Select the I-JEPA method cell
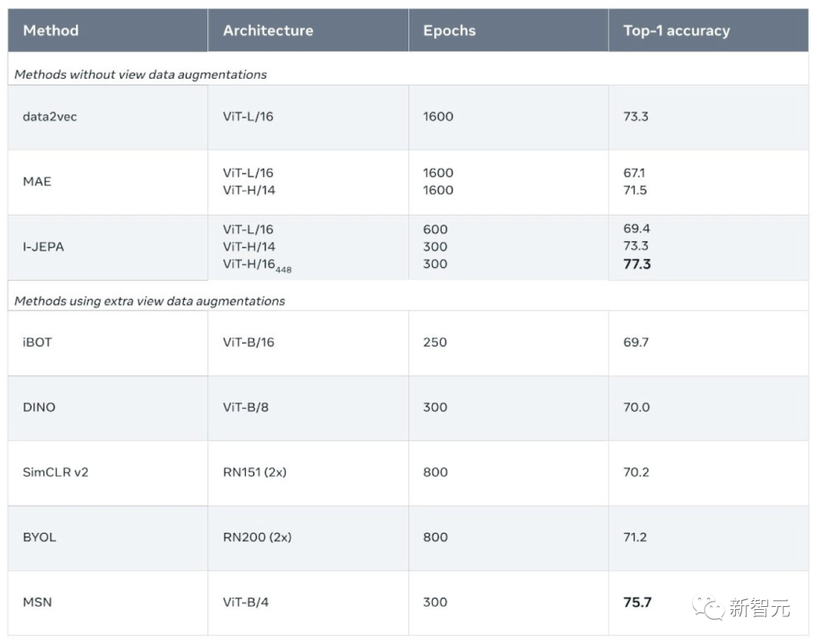The height and width of the screenshot is (644, 817). coord(108,247)
